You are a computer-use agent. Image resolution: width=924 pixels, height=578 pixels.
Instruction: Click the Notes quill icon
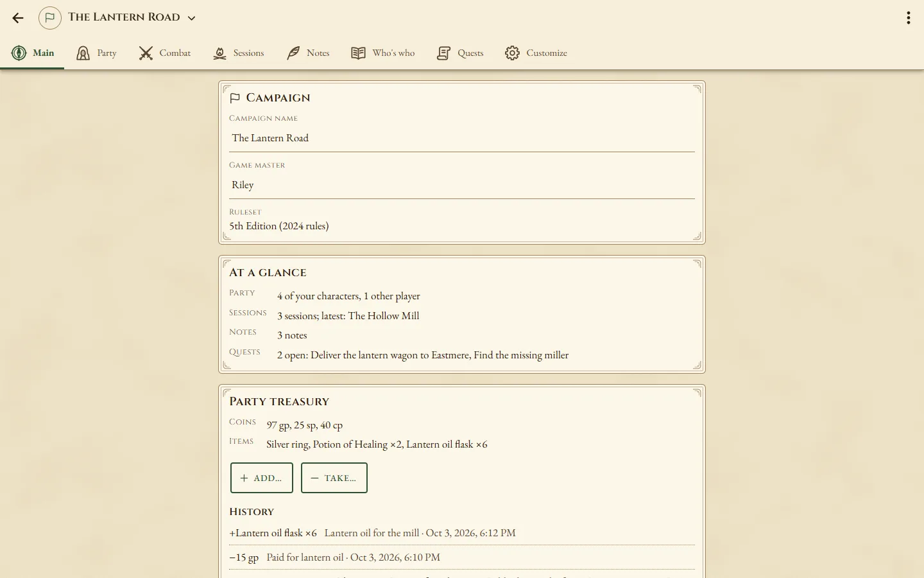click(x=293, y=53)
